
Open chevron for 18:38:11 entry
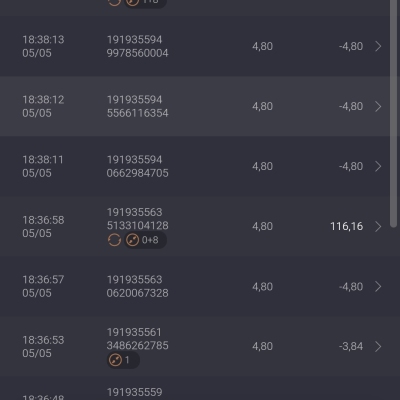point(378,166)
